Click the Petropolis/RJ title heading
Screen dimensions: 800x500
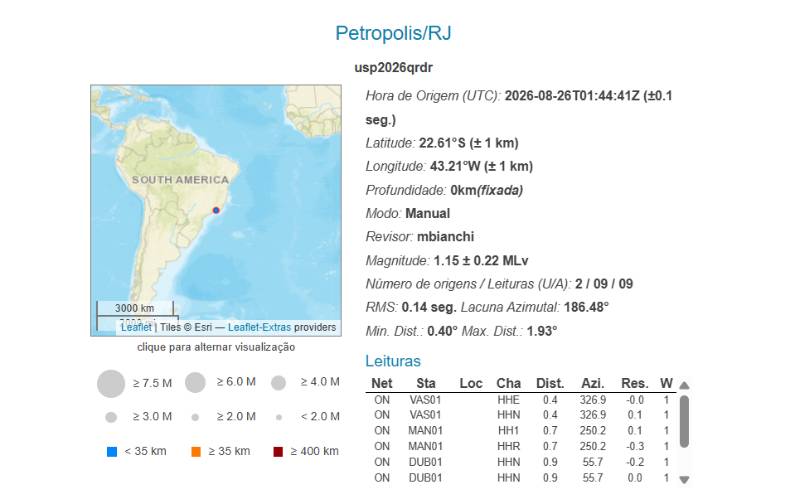tap(393, 33)
